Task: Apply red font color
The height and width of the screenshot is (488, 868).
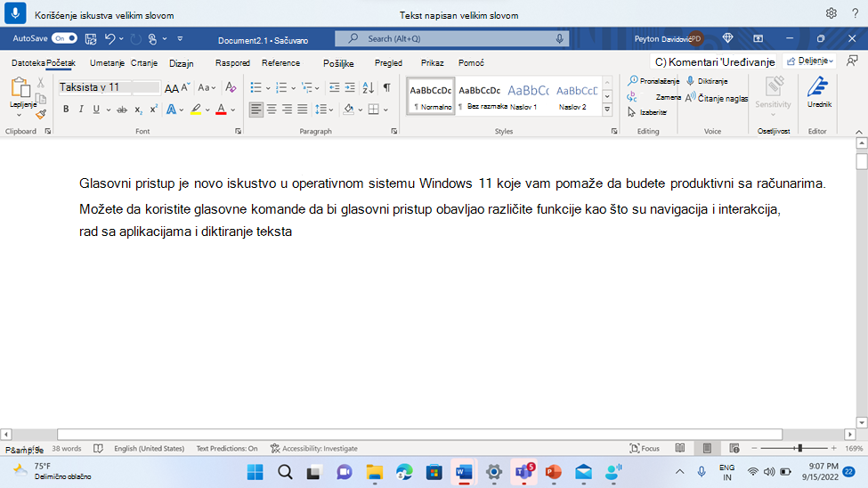Action: pyautogui.click(x=221, y=110)
